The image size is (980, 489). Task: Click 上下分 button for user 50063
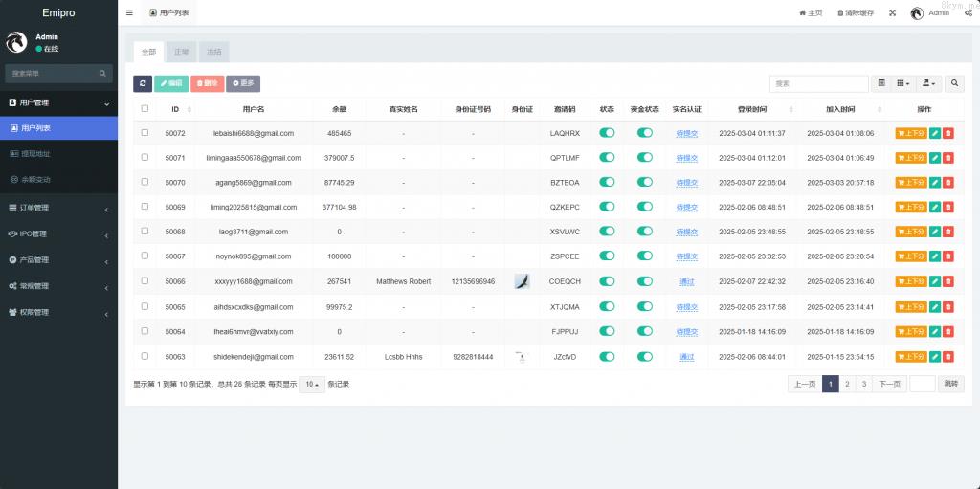tap(911, 356)
